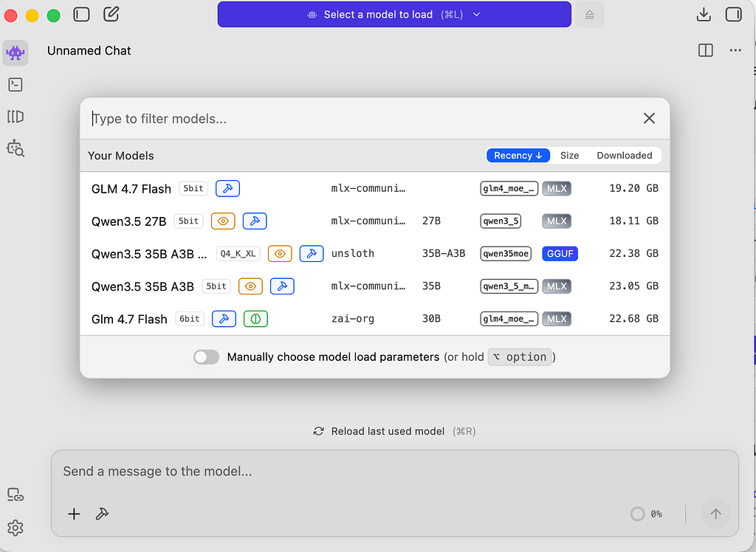This screenshot has width=756, height=552.
Task: Click the split view icon beside chat title
Action: (705, 50)
